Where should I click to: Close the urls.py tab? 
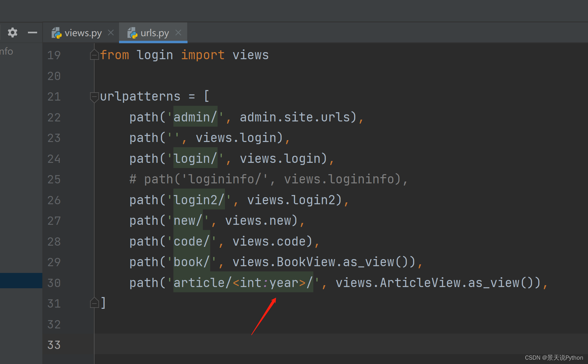[x=178, y=33]
